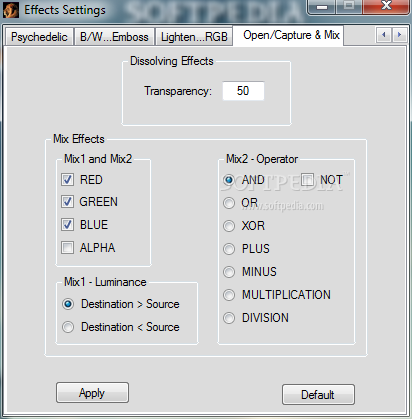Click the Mix2 - Operator group label
Image resolution: width=412 pixels, height=419 pixels.
tap(262, 159)
